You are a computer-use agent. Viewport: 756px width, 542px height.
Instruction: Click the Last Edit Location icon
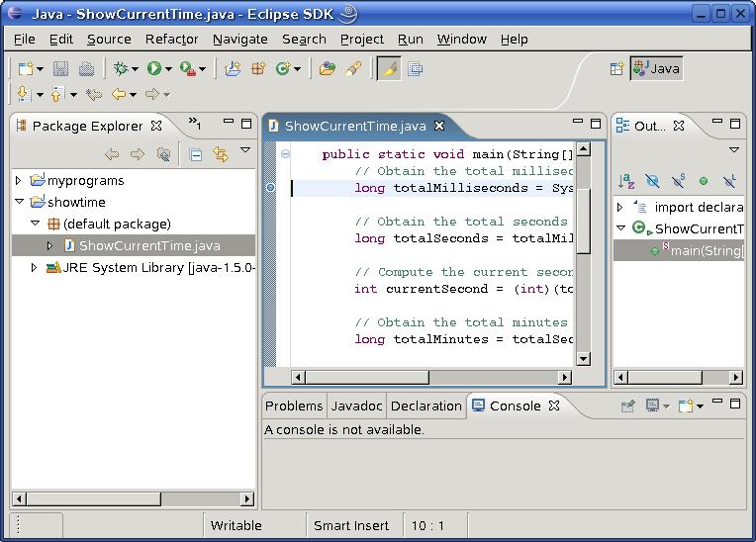tap(94, 94)
